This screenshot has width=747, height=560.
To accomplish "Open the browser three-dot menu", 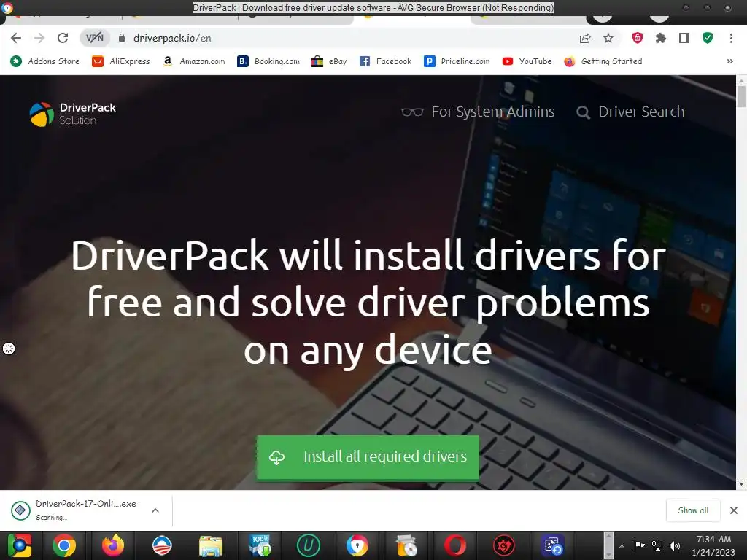I will coord(731,38).
